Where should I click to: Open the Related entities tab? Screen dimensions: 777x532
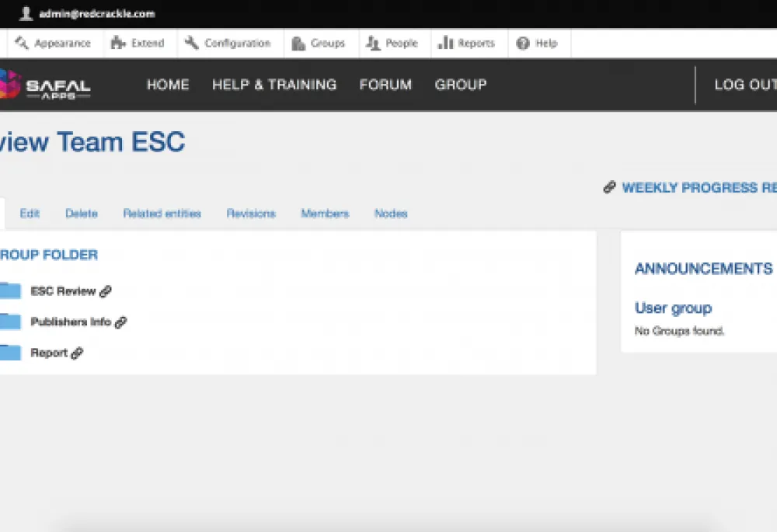pos(162,214)
